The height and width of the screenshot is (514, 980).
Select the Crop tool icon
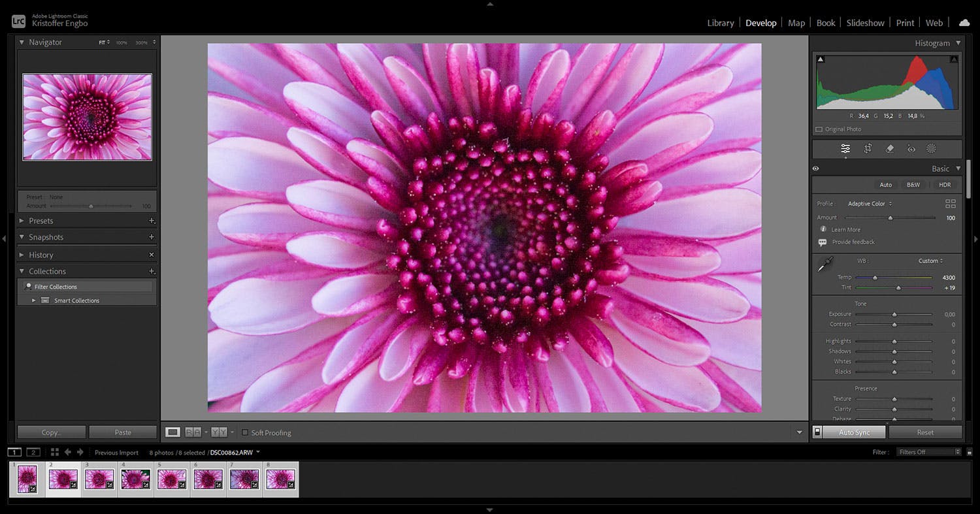[868, 149]
